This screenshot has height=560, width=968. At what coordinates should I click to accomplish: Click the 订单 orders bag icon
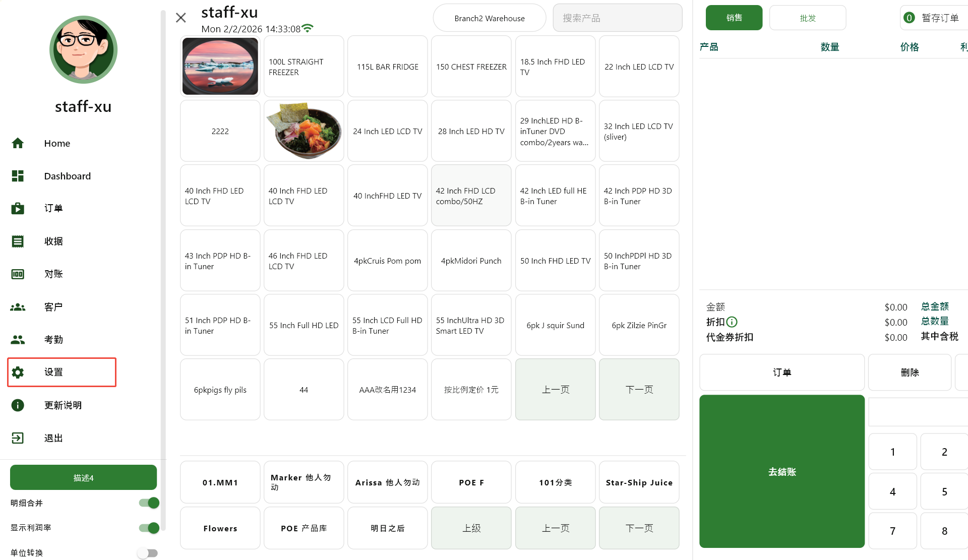pos(18,208)
